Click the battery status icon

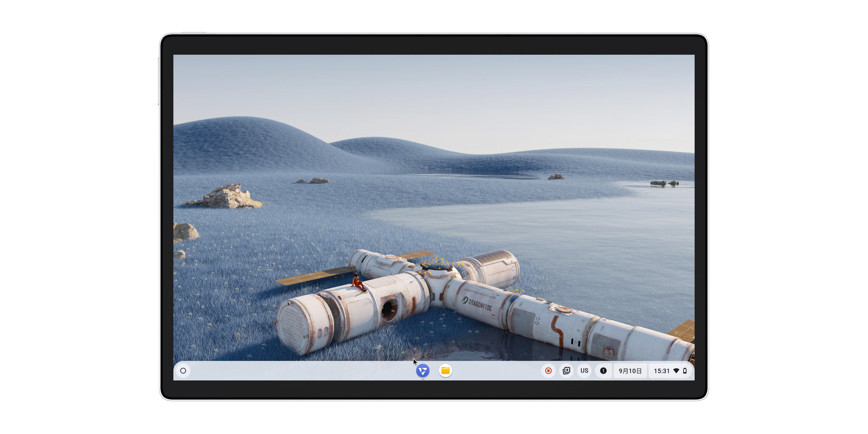685,371
